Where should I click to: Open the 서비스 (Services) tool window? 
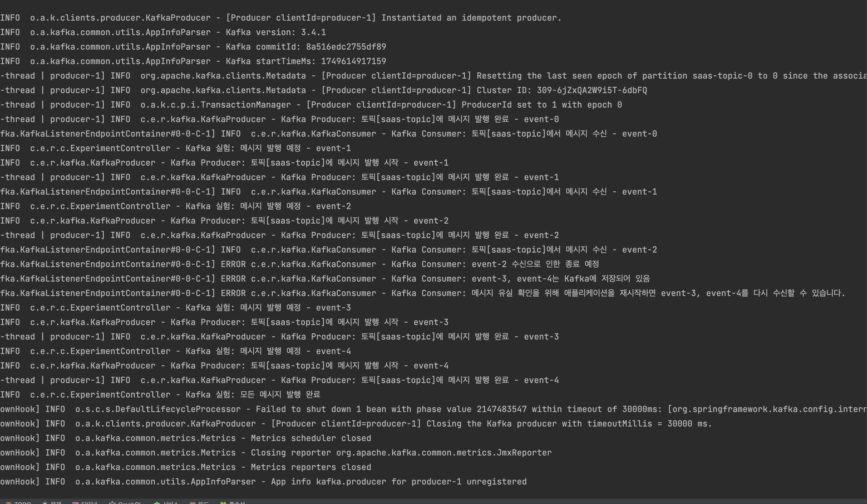pos(166,503)
